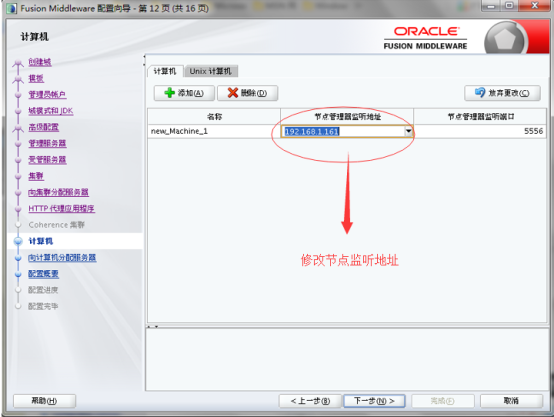Click the 添加(A) button

[x=184, y=93]
